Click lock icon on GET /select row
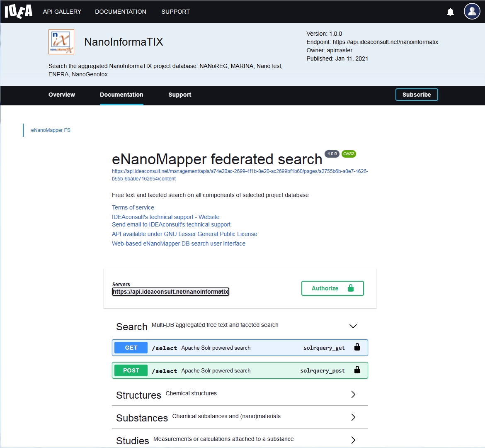Screen dimensions: 485x448 pyautogui.click(x=357, y=348)
